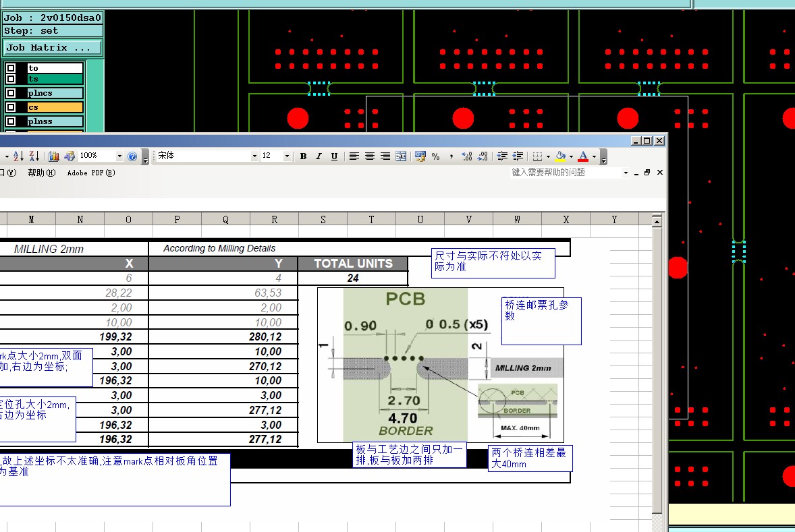Open font size 12 dropdown
Screen dimensions: 795x532
coord(287,156)
